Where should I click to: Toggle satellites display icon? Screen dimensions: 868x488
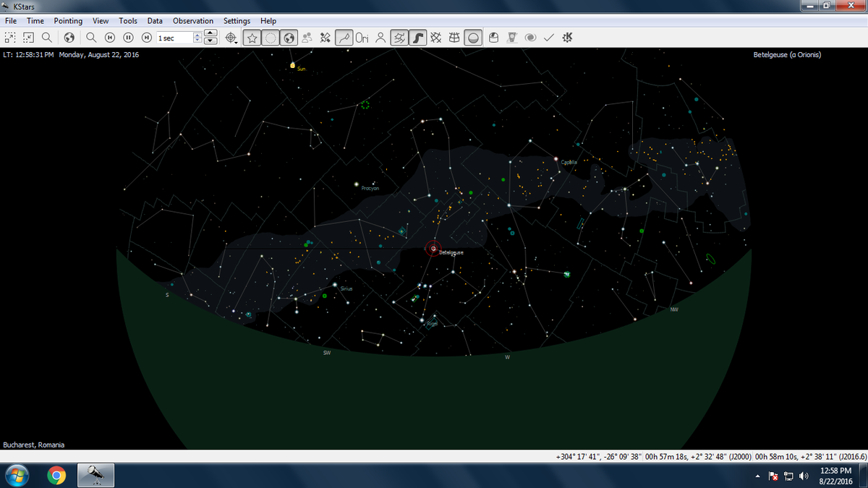pos(325,38)
